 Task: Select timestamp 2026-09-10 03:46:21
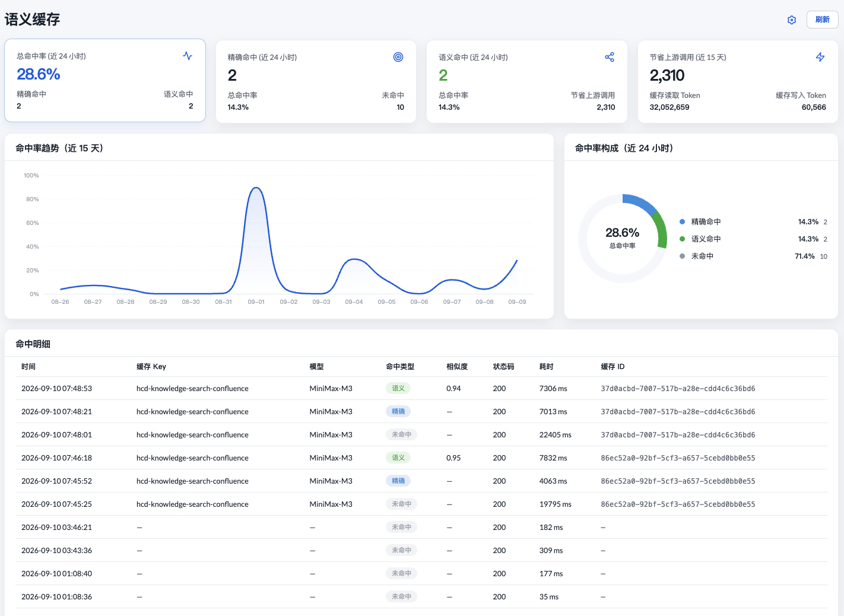(x=56, y=528)
